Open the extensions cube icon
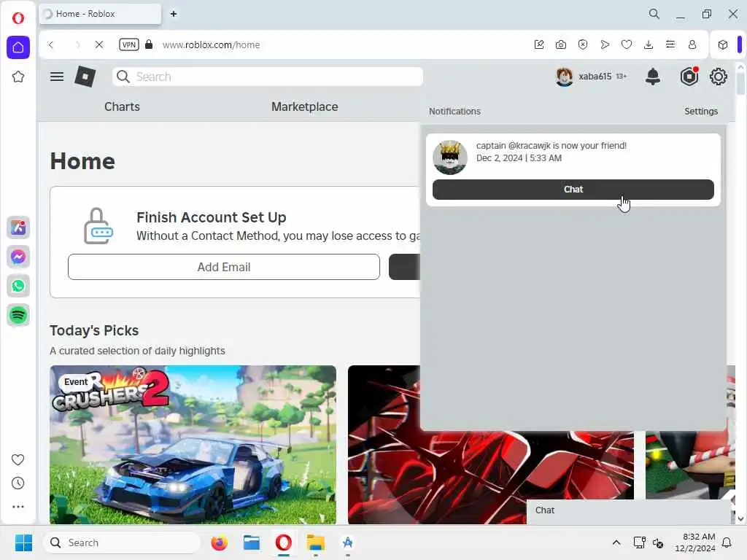 pos(723,44)
